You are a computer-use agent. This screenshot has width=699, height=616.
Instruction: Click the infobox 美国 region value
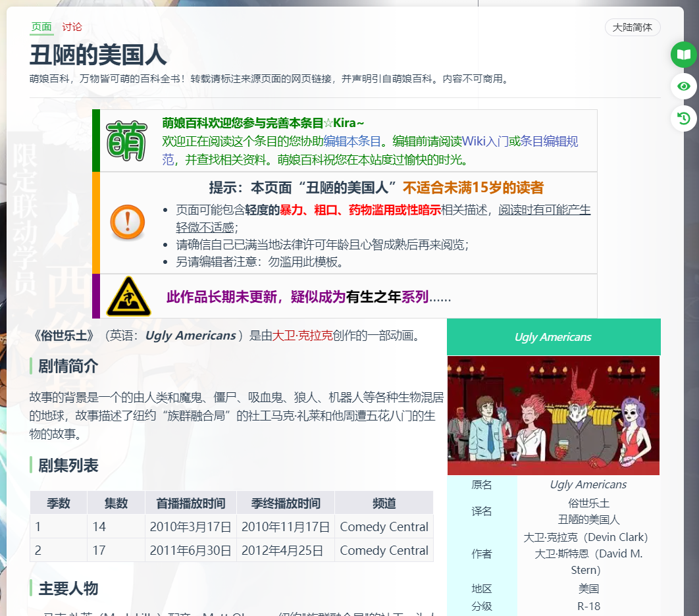click(x=588, y=589)
